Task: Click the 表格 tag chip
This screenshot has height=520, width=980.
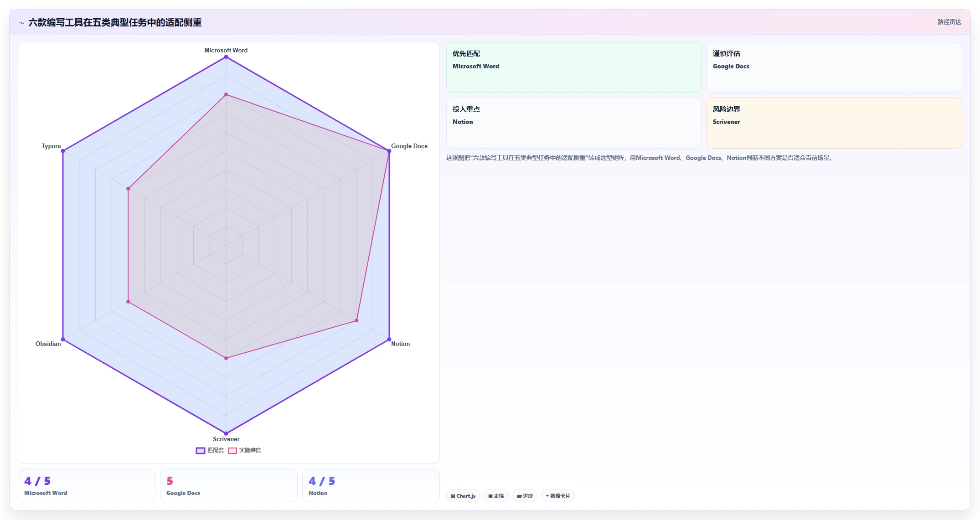Action: (x=496, y=496)
